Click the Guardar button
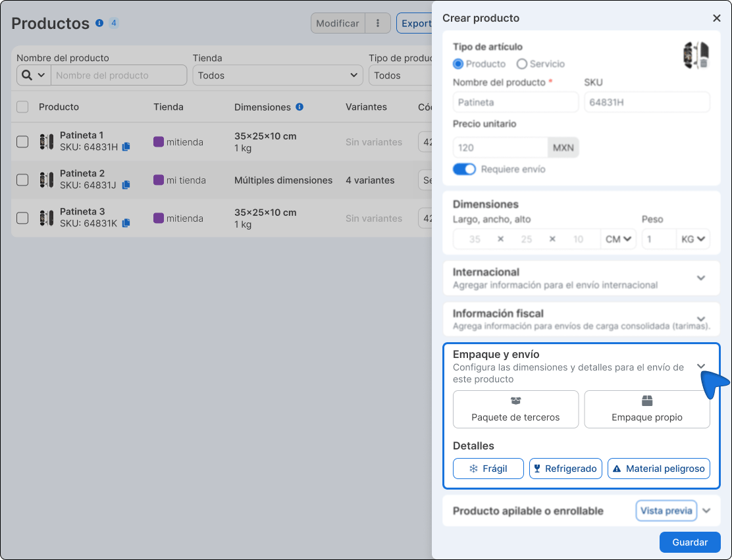 tap(689, 542)
